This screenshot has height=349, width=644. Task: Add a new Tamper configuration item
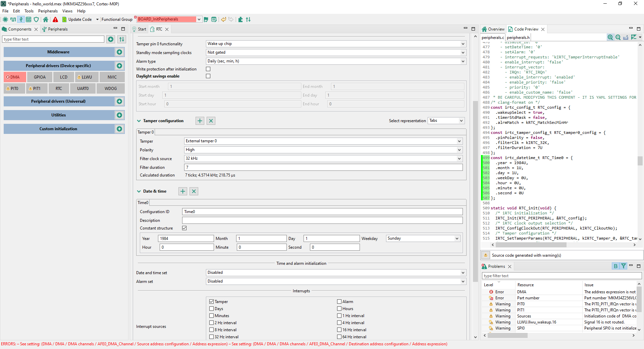click(200, 121)
